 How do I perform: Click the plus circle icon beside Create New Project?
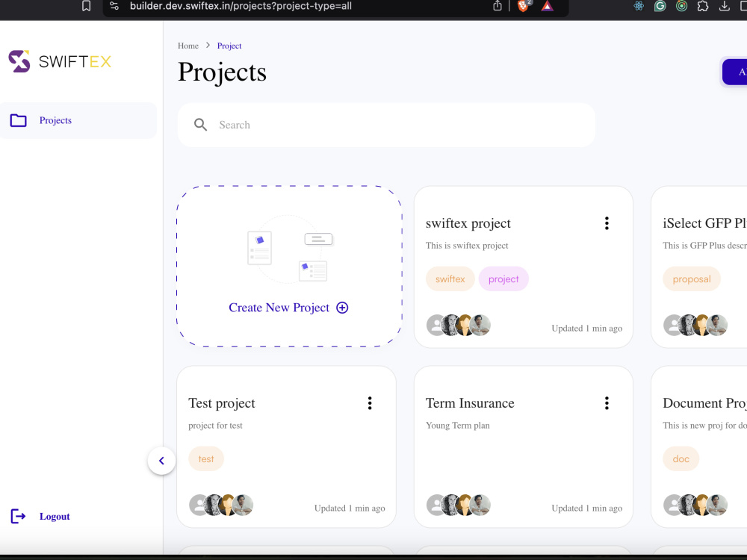pyautogui.click(x=342, y=308)
